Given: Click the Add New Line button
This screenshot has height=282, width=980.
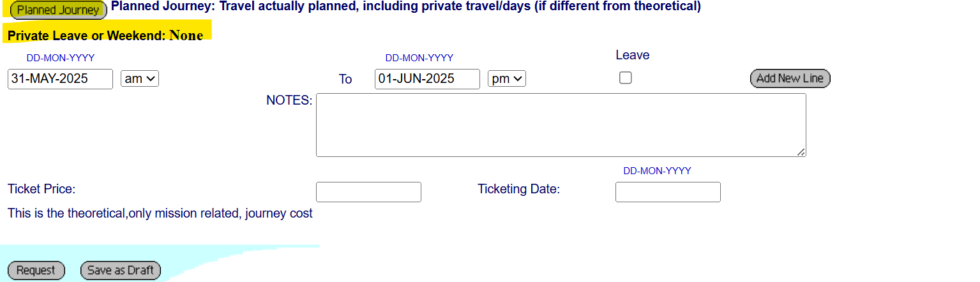Looking at the screenshot, I should (x=790, y=78).
